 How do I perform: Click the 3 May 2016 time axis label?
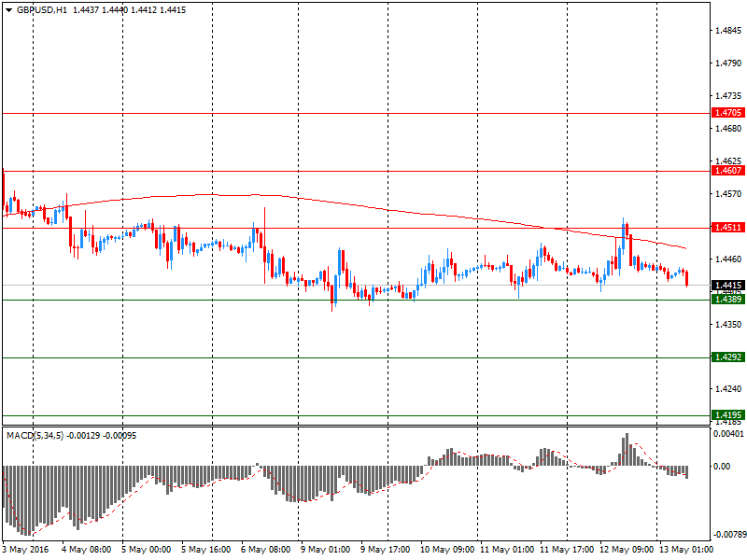click(26, 550)
